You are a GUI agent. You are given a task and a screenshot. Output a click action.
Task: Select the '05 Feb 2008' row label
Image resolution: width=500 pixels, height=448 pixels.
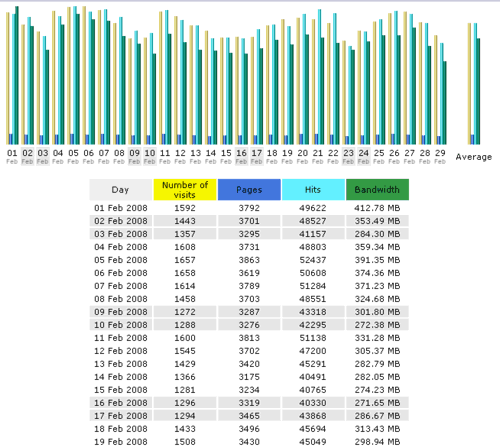click(x=121, y=260)
